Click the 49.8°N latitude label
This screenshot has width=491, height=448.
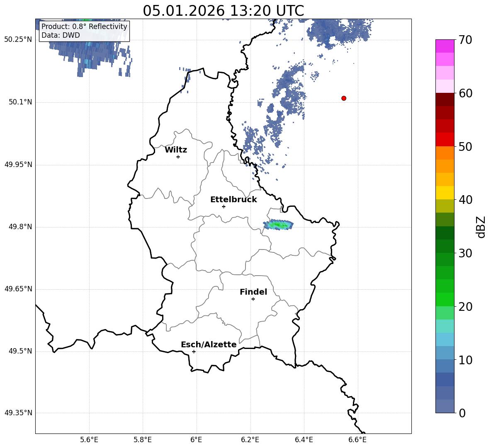click(x=20, y=227)
